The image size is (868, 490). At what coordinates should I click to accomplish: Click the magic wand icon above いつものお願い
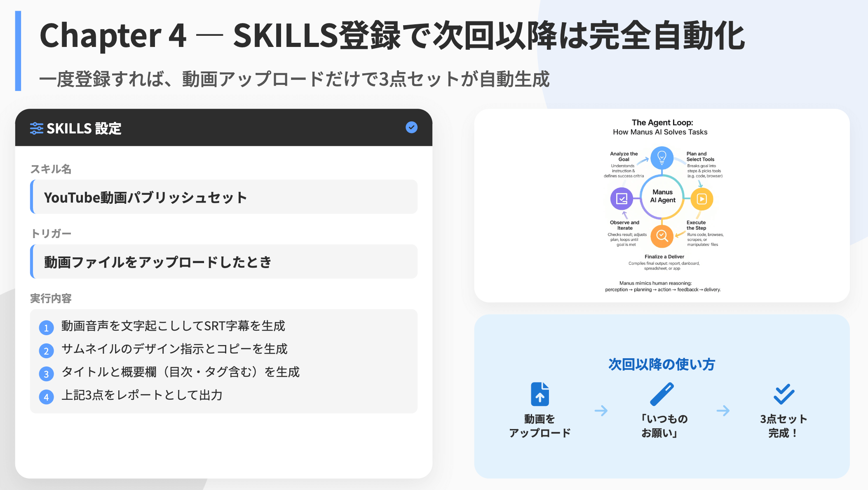(662, 394)
